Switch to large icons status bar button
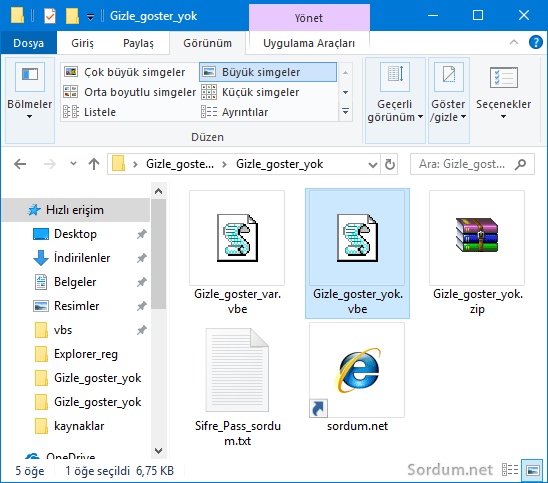The height and width of the screenshot is (483, 548). coord(533,470)
